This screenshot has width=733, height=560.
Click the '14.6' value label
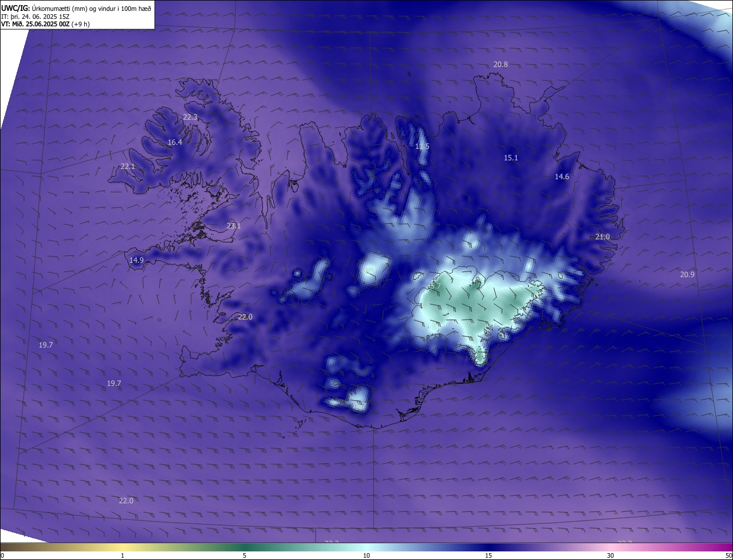coord(562,177)
